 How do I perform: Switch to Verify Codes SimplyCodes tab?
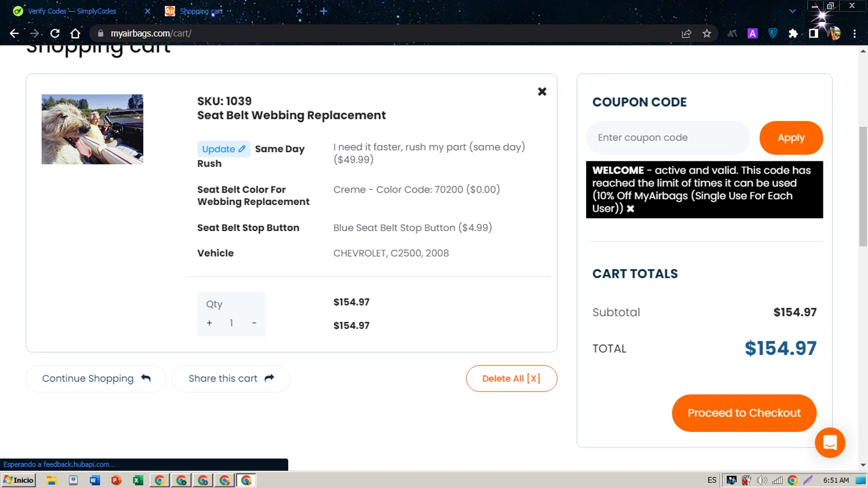(x=72, y=11)
